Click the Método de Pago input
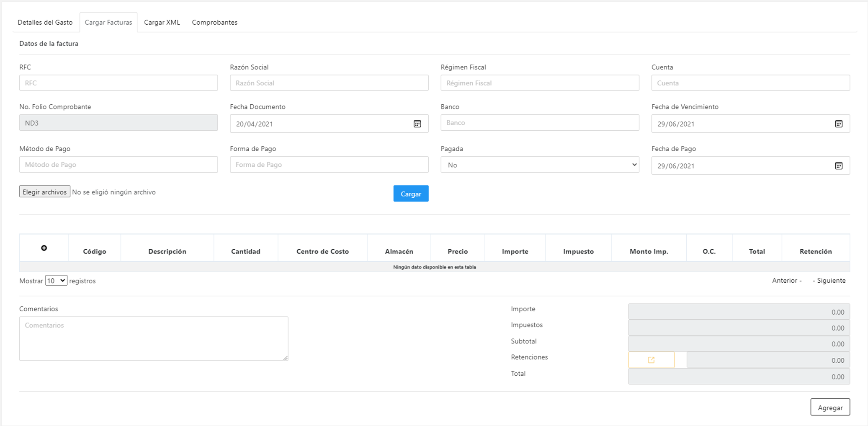Viewport: 868px width, 426px height. tap(118, 165)
